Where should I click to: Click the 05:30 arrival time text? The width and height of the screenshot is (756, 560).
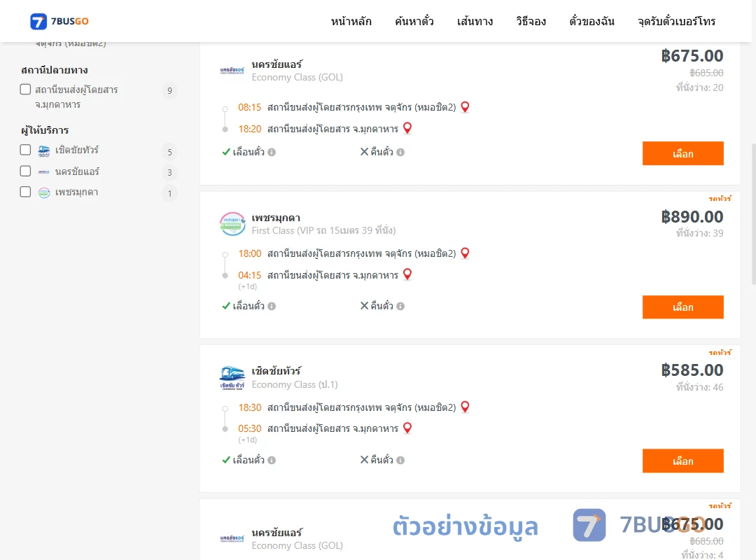point(250,429)
